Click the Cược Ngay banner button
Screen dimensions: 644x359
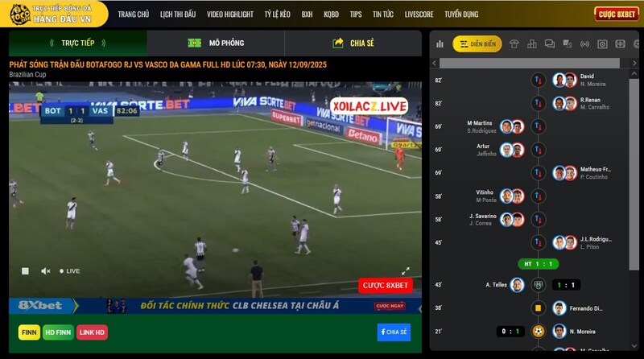point(390,306)
